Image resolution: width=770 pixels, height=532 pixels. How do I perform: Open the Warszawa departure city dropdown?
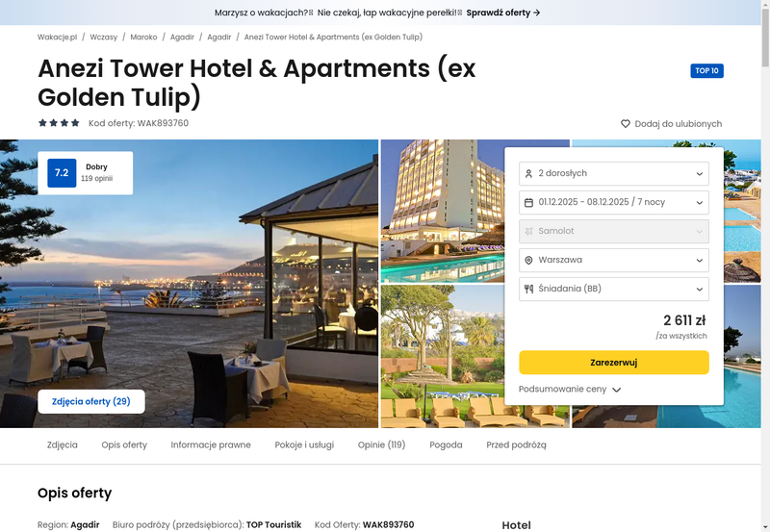614,260
